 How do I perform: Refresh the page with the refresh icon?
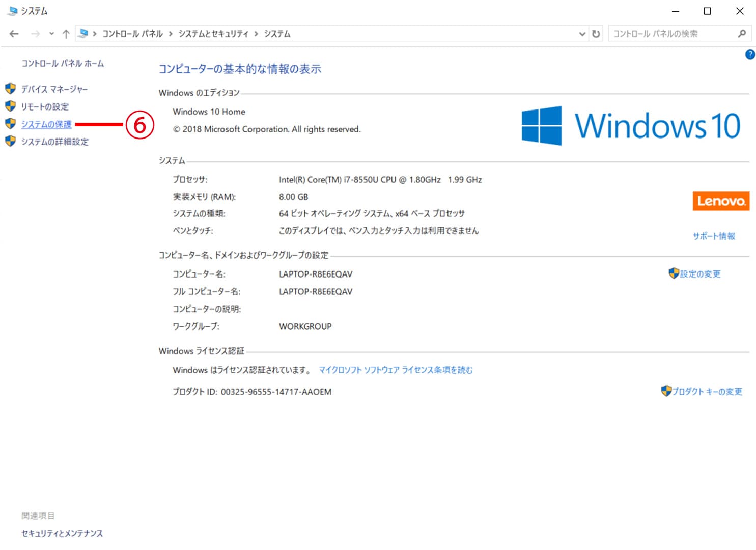[x=596, y=34]
